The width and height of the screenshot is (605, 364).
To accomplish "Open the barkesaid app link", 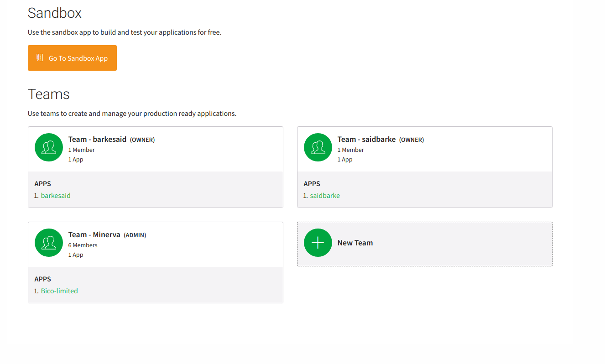I will (56, 196).
